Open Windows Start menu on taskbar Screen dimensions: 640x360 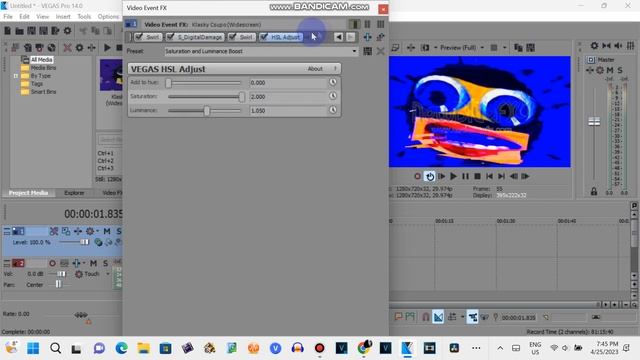(33, 348)
